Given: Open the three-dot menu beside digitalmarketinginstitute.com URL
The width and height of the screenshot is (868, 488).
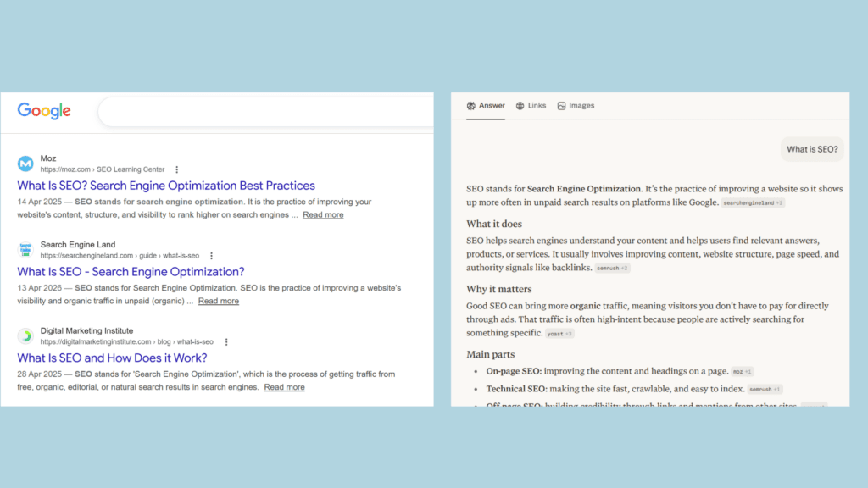Looking at the screenshot, I should [x=225, y=342].
